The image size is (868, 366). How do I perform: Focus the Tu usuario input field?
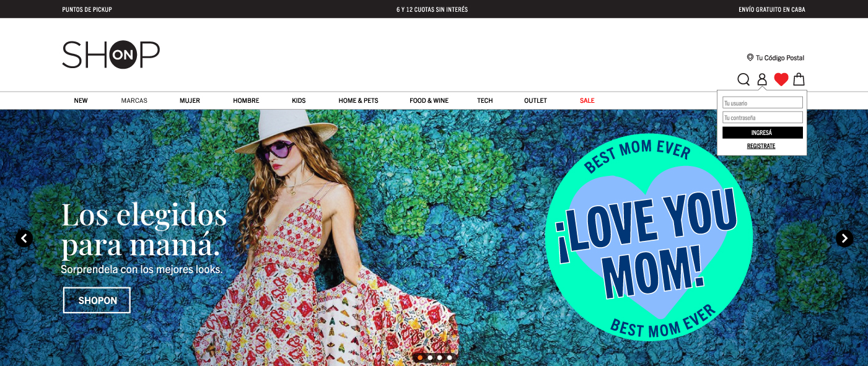(762, 103)
